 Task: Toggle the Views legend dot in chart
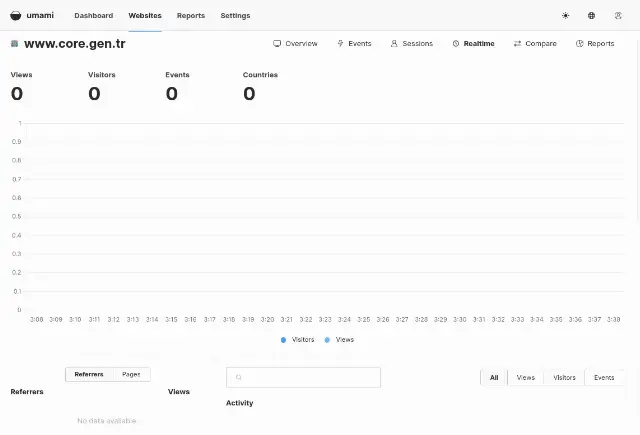(x=327, y=340)
